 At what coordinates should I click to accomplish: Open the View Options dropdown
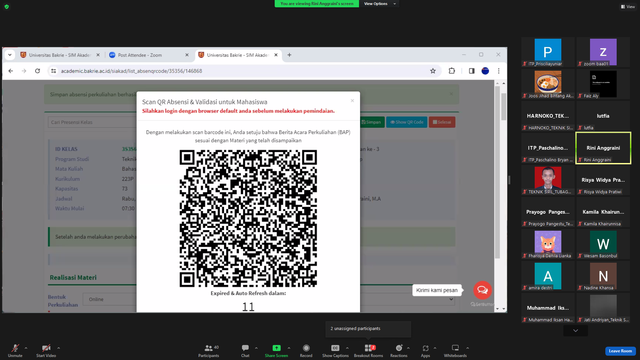click(x=380, y=4)
